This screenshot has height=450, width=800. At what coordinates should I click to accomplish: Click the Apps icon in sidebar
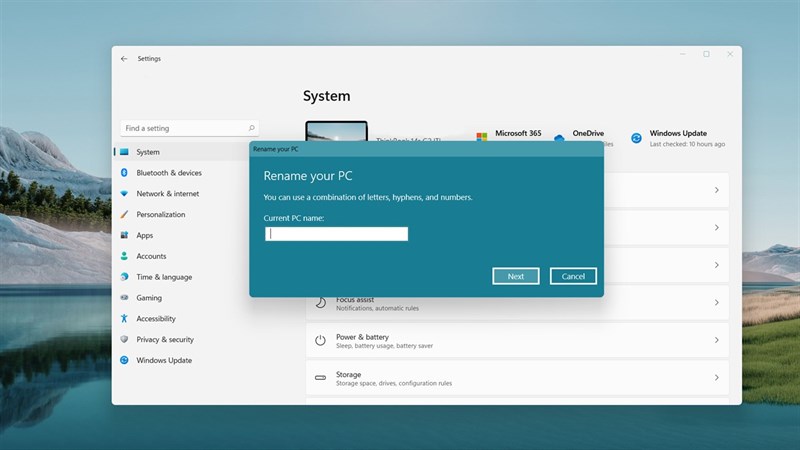124,235
